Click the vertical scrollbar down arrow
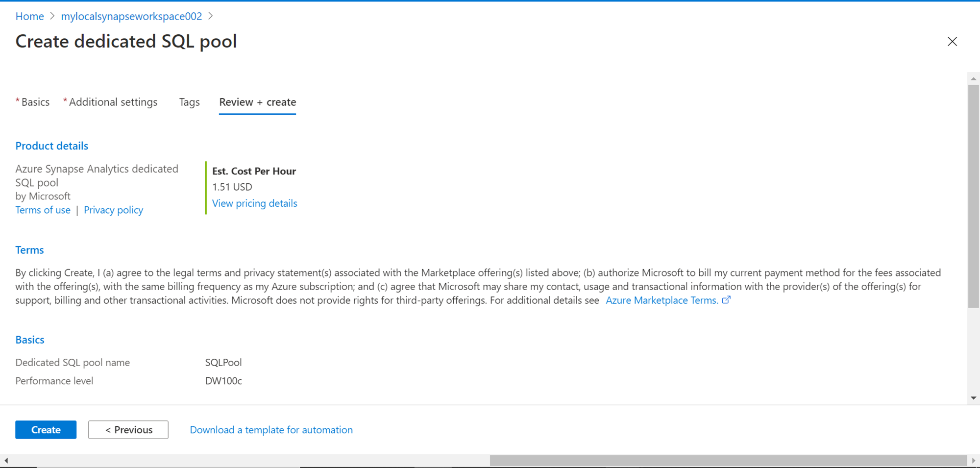This screenshot has height=468, width=980. [973, 398]
